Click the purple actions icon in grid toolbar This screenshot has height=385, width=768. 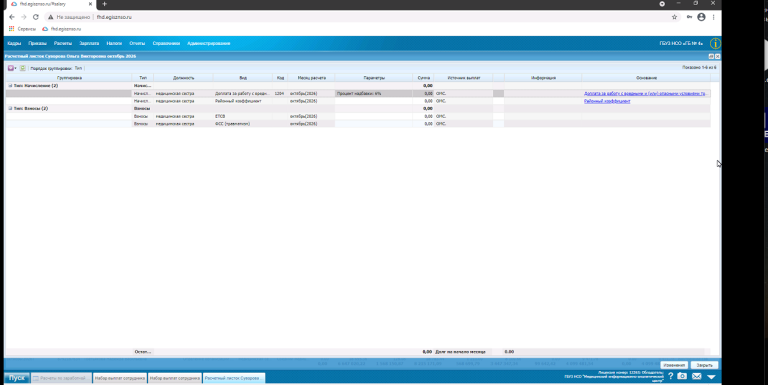pyautogui.click(x=10, y=68)
